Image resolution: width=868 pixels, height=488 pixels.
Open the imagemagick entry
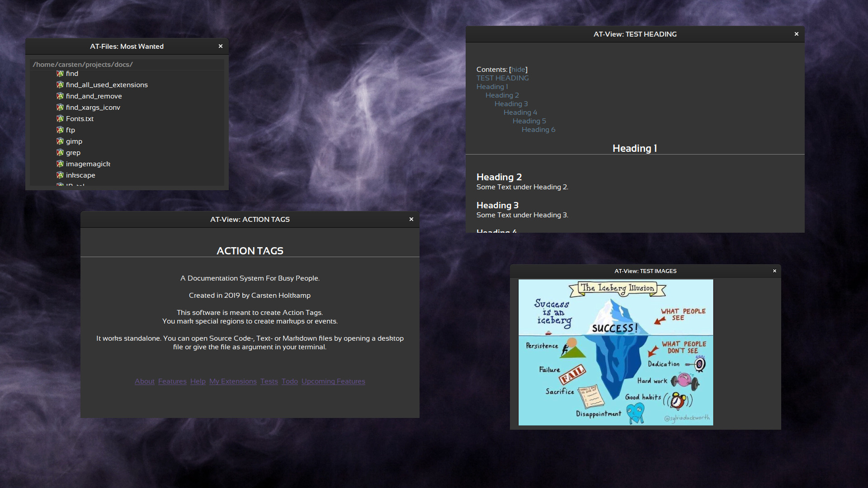88,164
